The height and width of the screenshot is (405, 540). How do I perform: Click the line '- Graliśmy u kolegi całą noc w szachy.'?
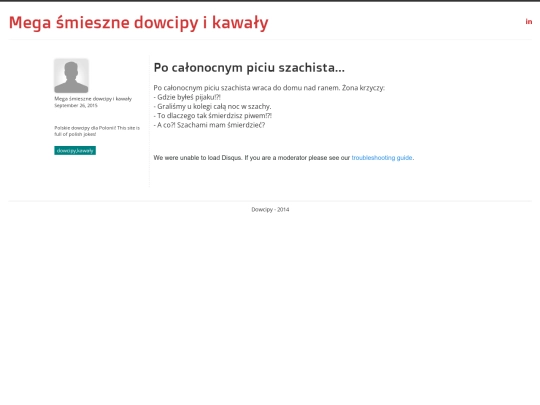coord(212,106)
